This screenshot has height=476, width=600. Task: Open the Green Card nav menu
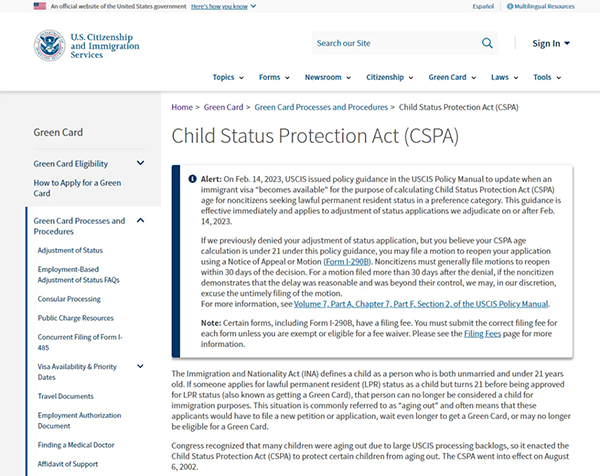452,77
